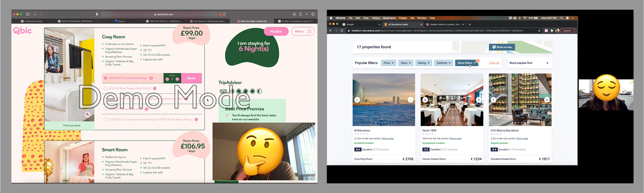Open Smart Room photo thumbnail
This screenshot has width=644, height=193.
tap(69, 161)
